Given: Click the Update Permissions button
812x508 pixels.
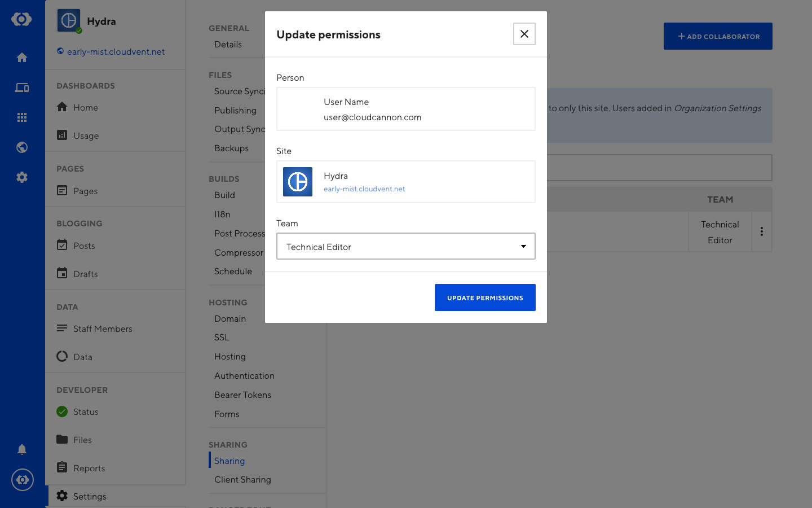Looking at the screenshot, I should pyautogui.click(x=485, y=297).
